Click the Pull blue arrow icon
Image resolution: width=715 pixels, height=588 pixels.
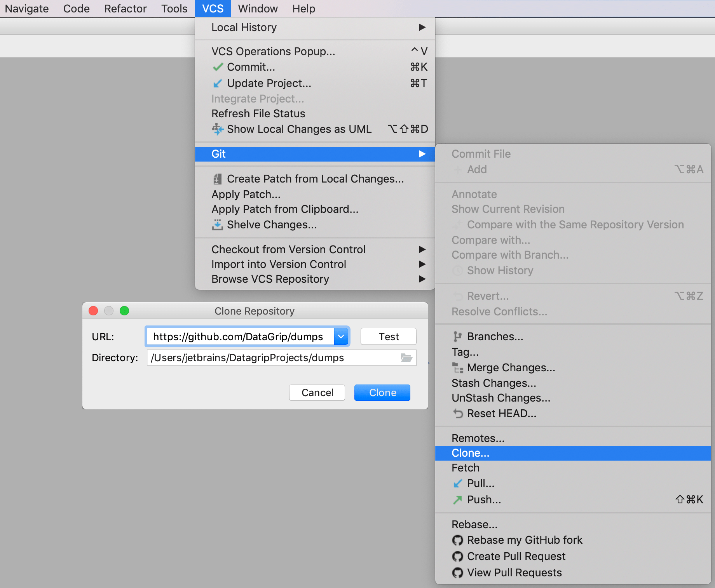tap(458, 484)
